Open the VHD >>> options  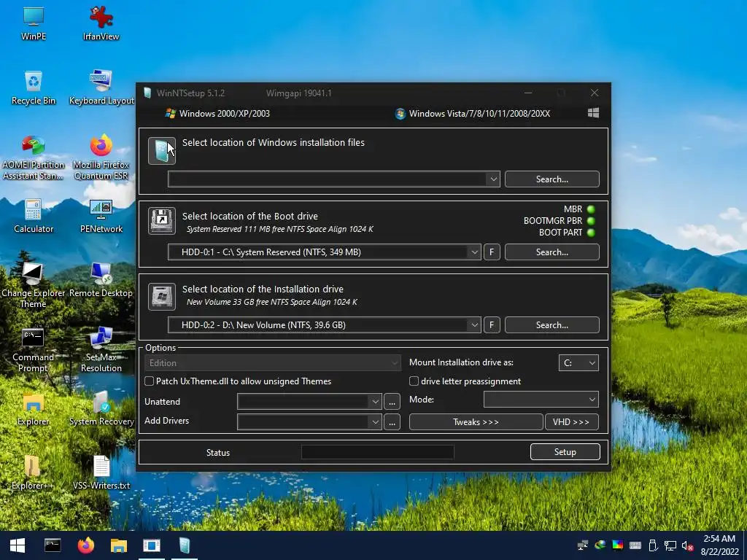click(x=571, y=422)
